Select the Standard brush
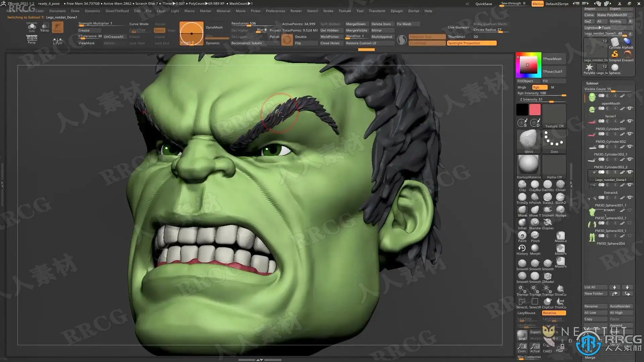The width and height of the screenshot is (644, 362). (x=535, y=224)
